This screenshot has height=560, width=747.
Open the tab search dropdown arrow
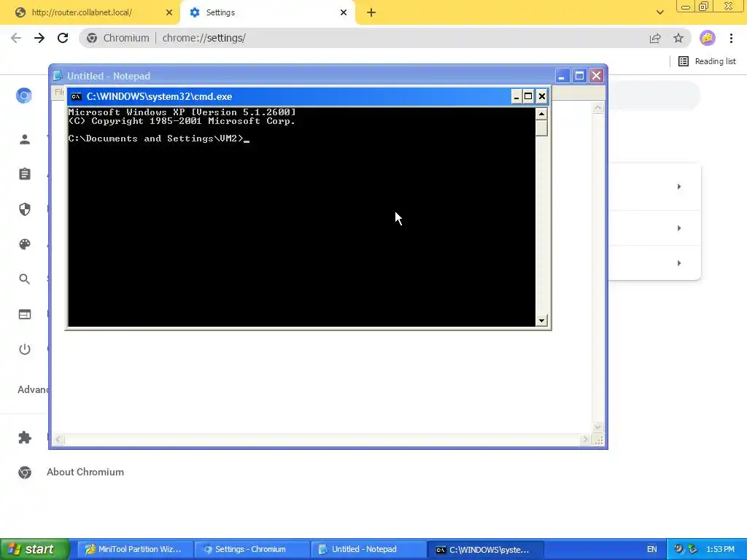pyautogui.click(x=659, y=12)
